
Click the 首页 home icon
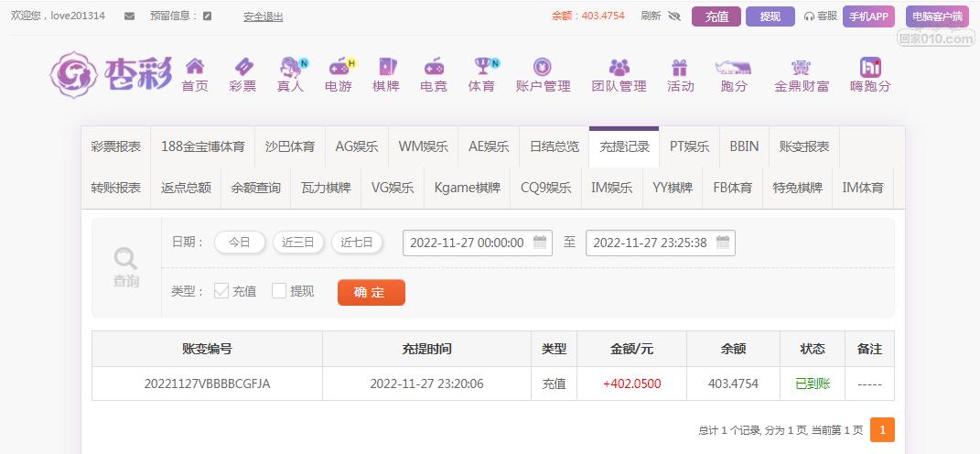195,67
